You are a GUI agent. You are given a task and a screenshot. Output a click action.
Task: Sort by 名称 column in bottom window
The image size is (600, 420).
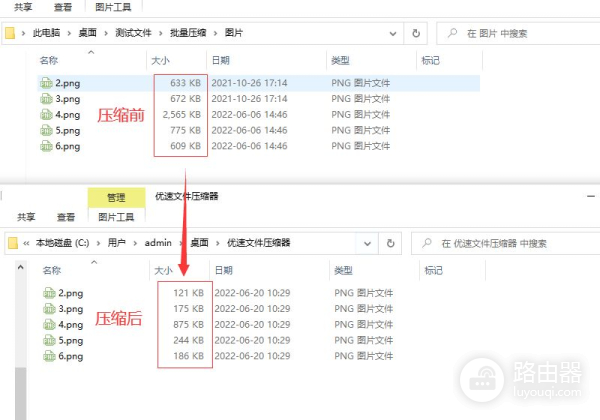pyautogui.click(x=52, y=270)
